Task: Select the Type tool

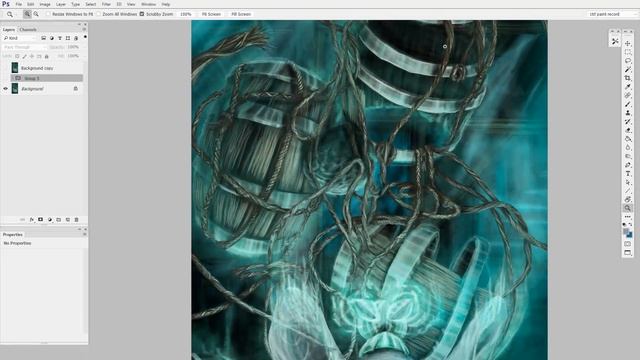Action: click(627, 173)
